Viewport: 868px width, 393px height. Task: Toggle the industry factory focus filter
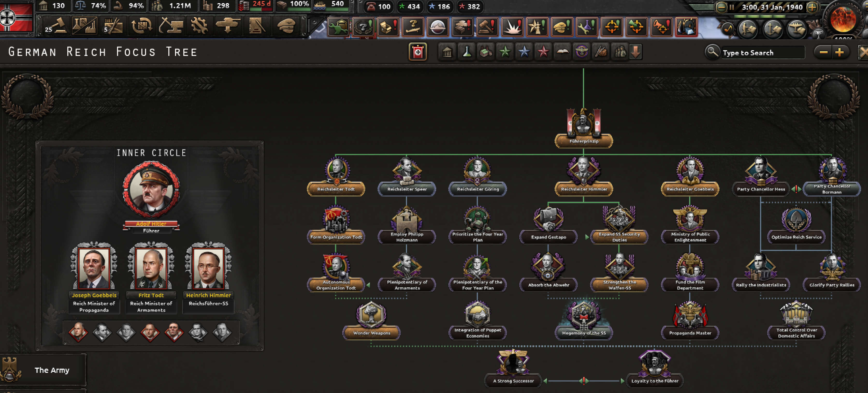point(486,52)
